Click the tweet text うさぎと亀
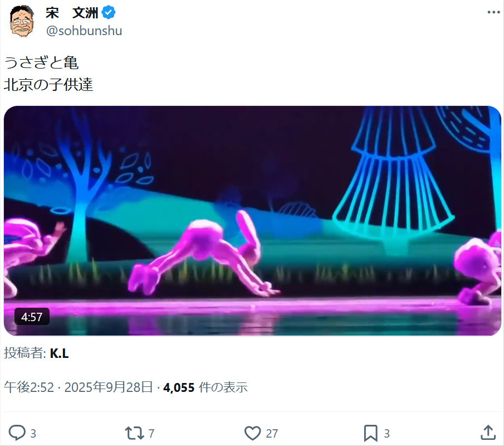The image size is (504, 446). 41,62
